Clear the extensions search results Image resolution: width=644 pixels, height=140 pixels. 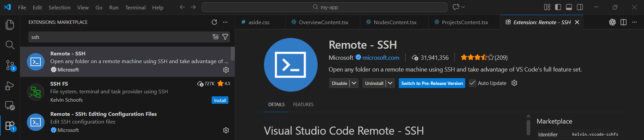pos(216,37)
